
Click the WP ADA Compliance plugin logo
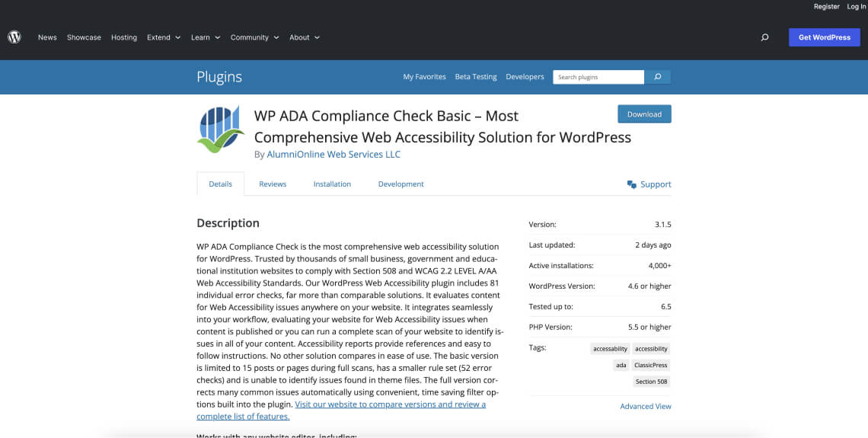tap(221, 129)
